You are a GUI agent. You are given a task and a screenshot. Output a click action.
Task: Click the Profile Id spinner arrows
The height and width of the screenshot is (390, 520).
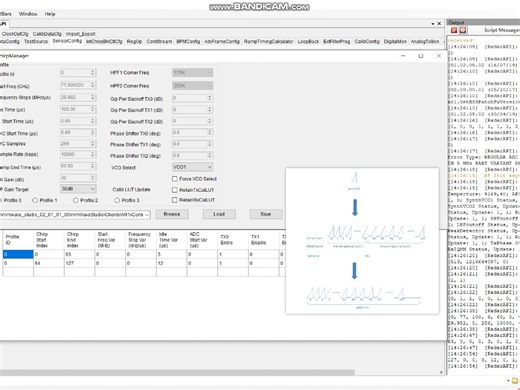click(93, 73)
